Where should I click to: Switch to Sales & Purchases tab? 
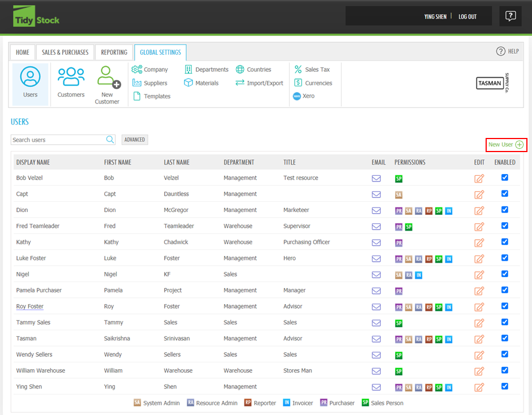coord(65,53)
